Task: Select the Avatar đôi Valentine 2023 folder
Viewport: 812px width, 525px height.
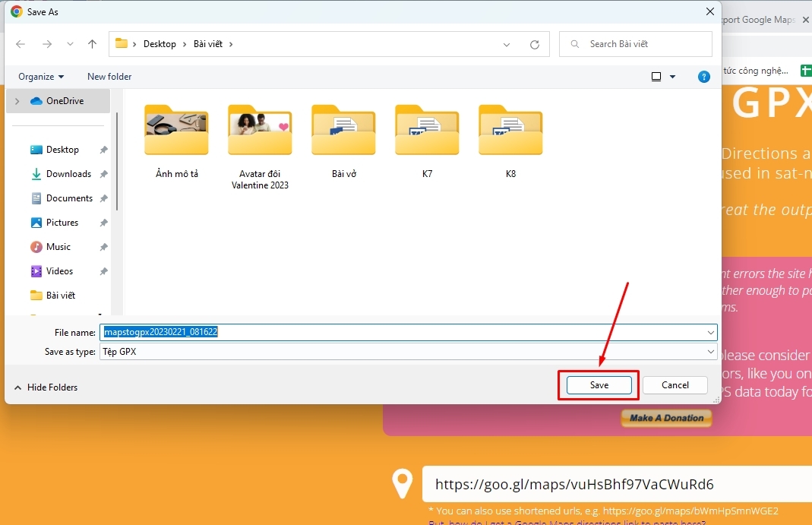Action: pos(260,147)
